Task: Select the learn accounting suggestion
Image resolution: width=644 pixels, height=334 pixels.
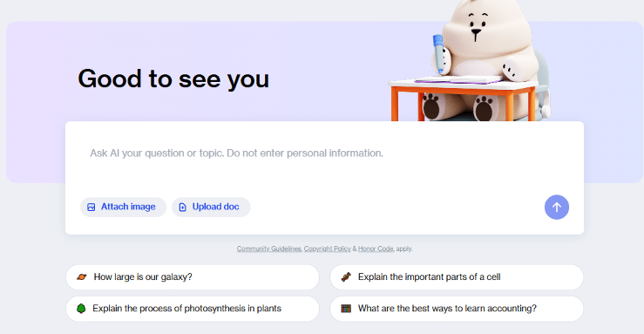Action: 457,309
